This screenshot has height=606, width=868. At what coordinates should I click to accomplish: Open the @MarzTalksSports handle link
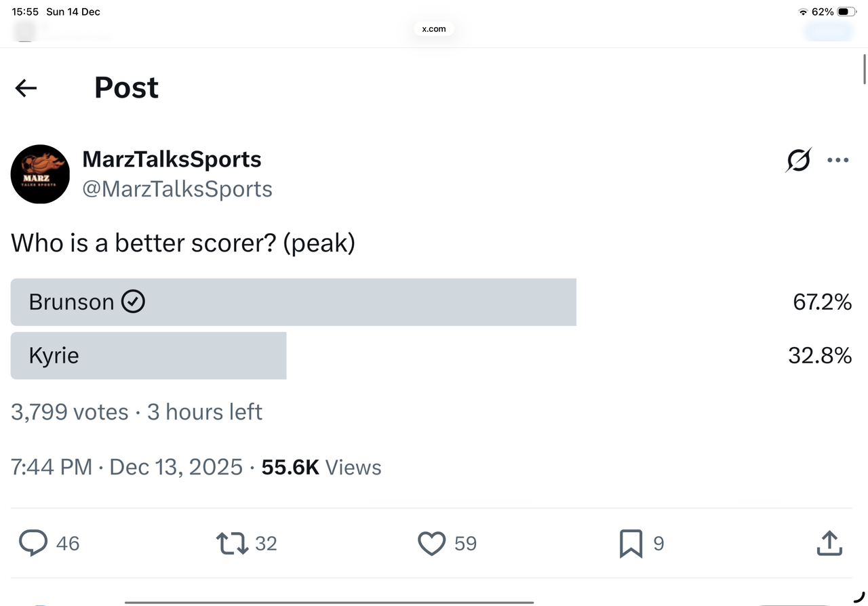tap(177, 189)
